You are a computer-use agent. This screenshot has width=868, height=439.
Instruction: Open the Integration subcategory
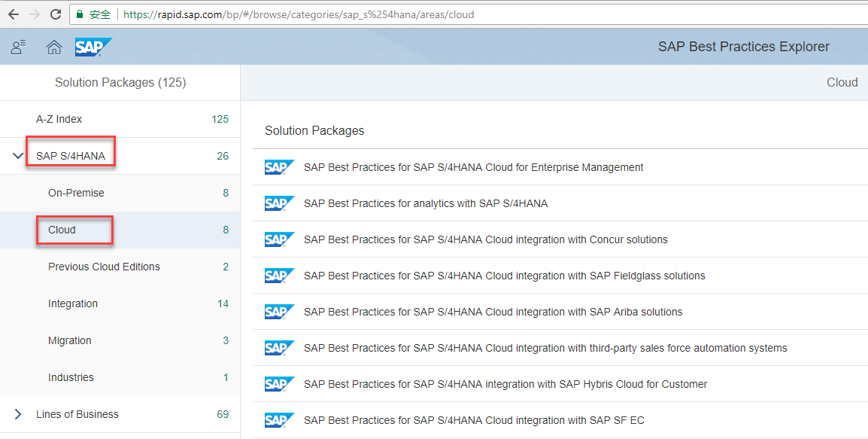[120, 303]
